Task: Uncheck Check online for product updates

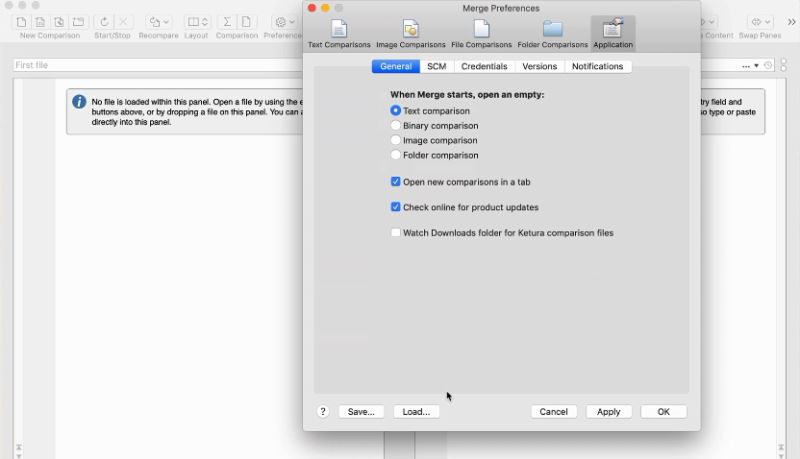Action: 395,207
